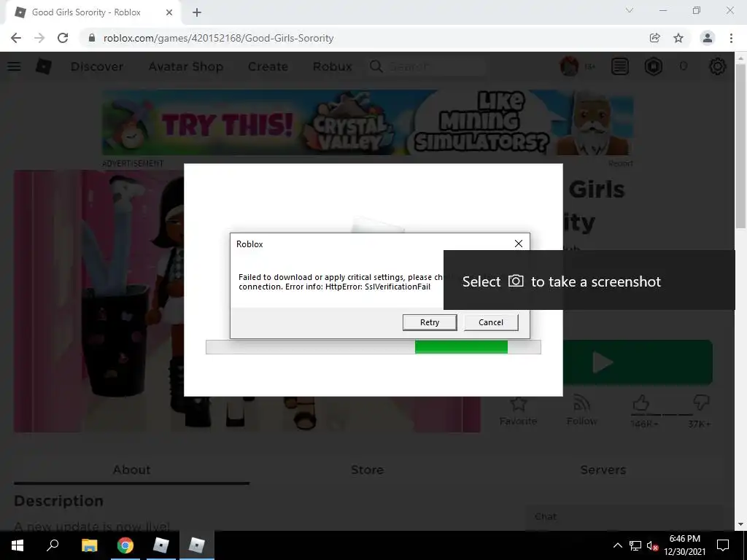The height and width of the screenshot is (560, 747).
Task: Switch to the About tab
Action: 131,470
